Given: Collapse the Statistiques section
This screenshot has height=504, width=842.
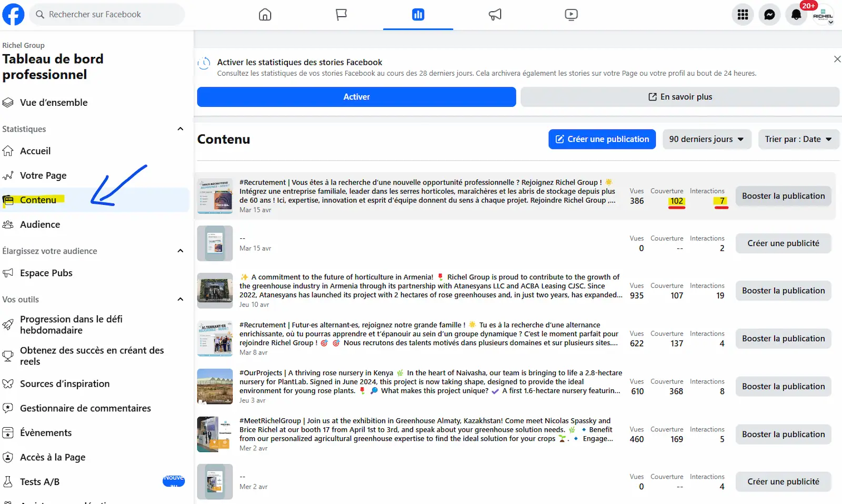Looking at the screenshot, I should 181,129.
